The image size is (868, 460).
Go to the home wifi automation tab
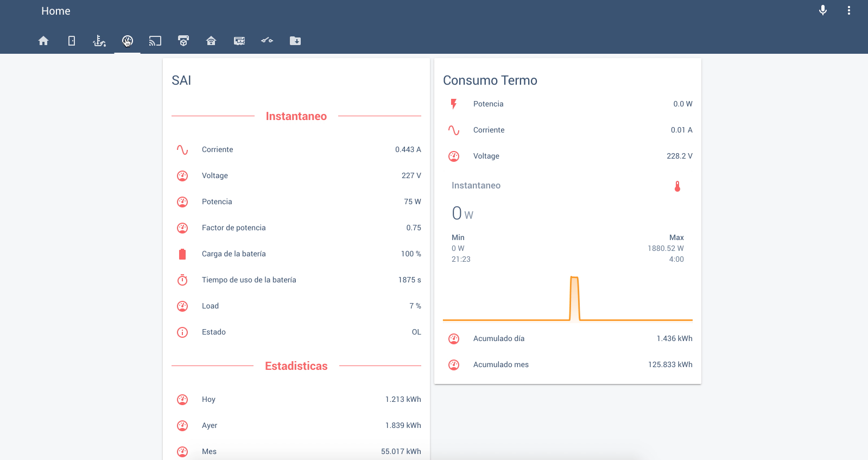point(211,41)
